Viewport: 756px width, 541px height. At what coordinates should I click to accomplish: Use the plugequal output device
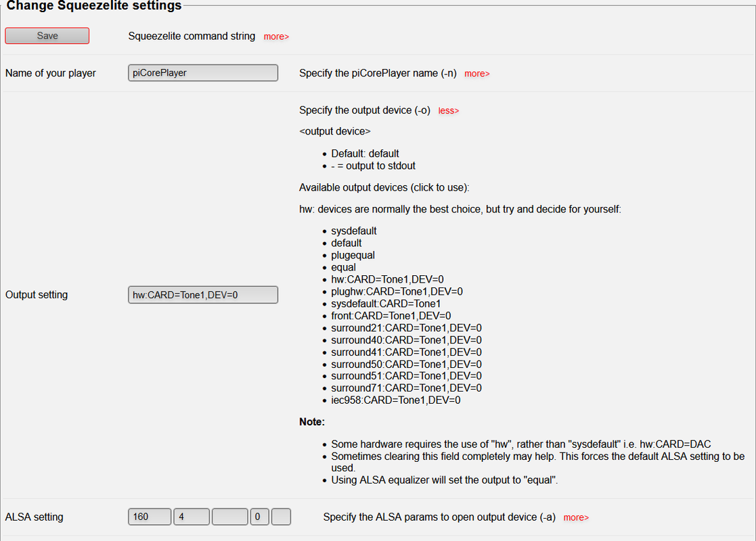353,255
